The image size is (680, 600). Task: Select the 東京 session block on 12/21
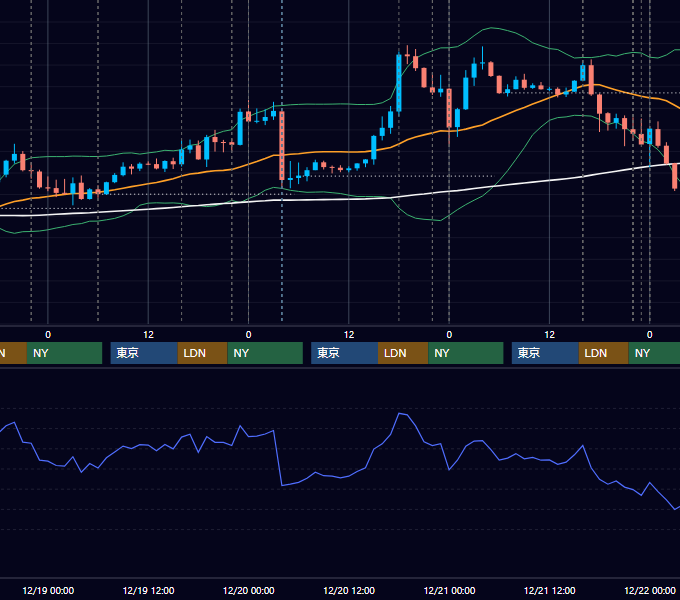coord(545,353)
